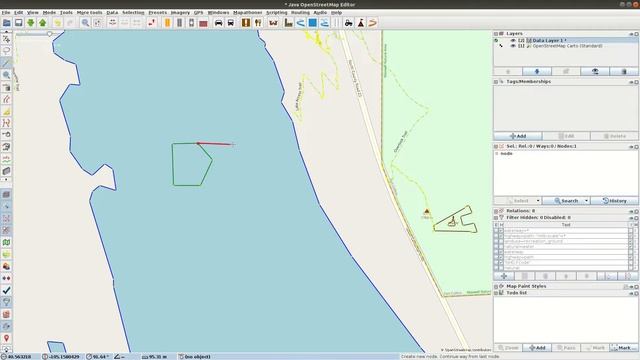The image size is (640, 360).
Task: Open the Presets menu
Action: 158,13
